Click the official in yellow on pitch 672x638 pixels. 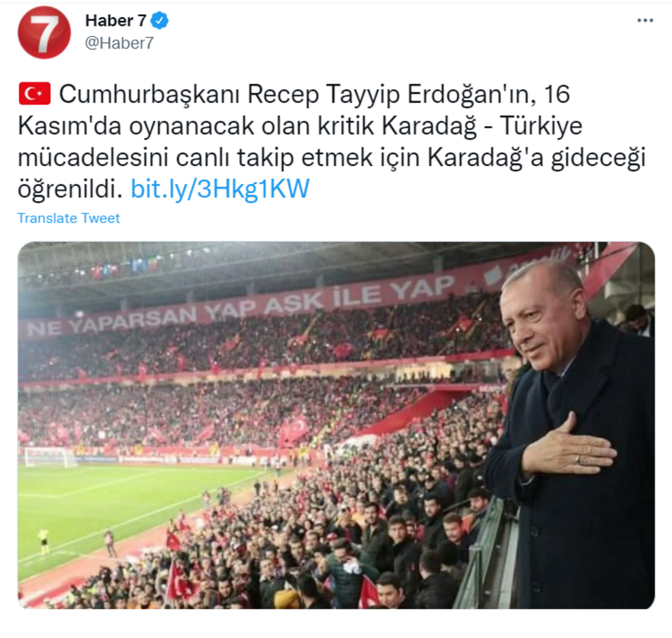pyautogui.click(x=43, y=540)
